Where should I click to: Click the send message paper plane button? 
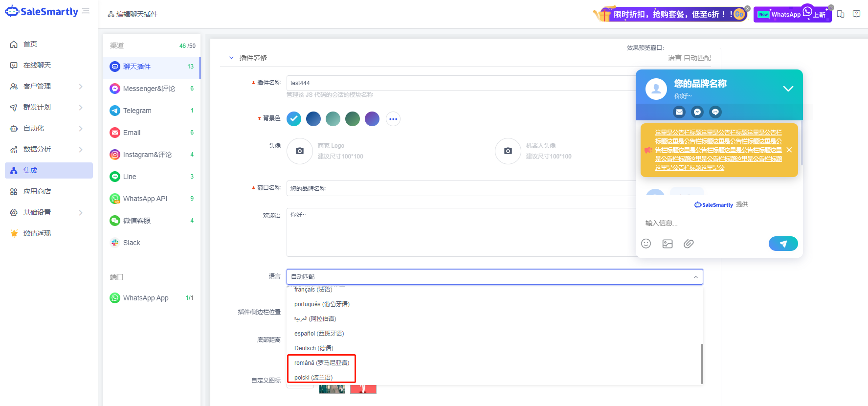pyautogui.click(x=783, y=244)
